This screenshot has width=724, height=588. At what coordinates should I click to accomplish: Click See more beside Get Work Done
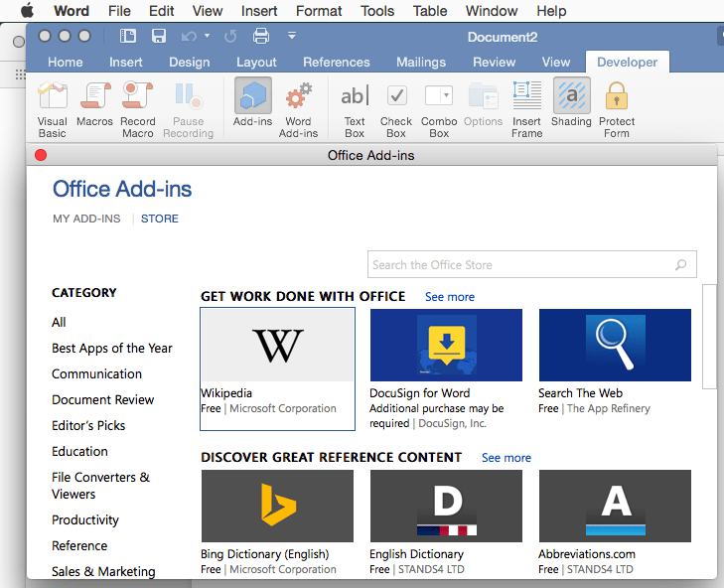tap(450, 297)
